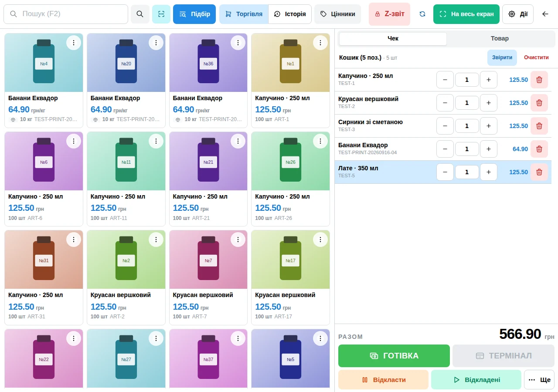Click the refresh sync icon
This screenshot has width=558, height=392.
coord(422,14)
